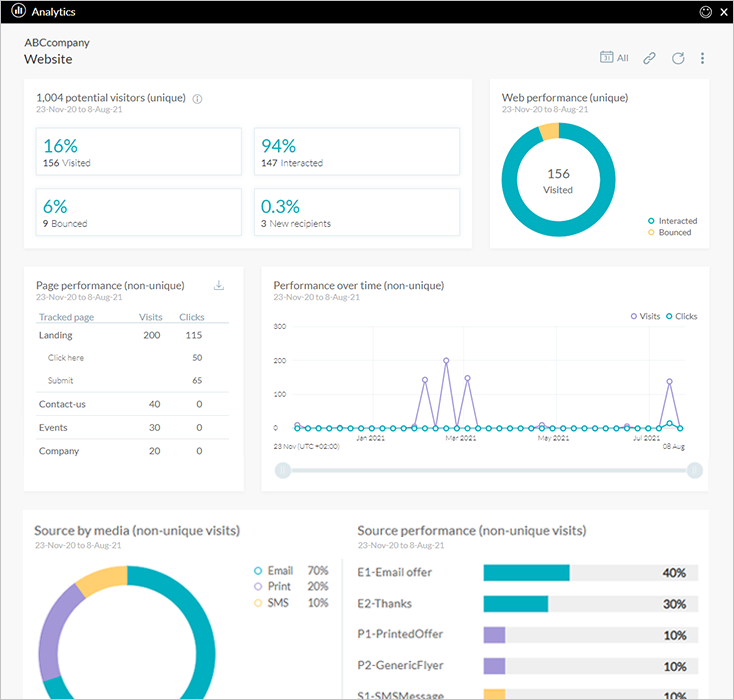
Task: Click the Company page row
Action: tap(132, 451)
